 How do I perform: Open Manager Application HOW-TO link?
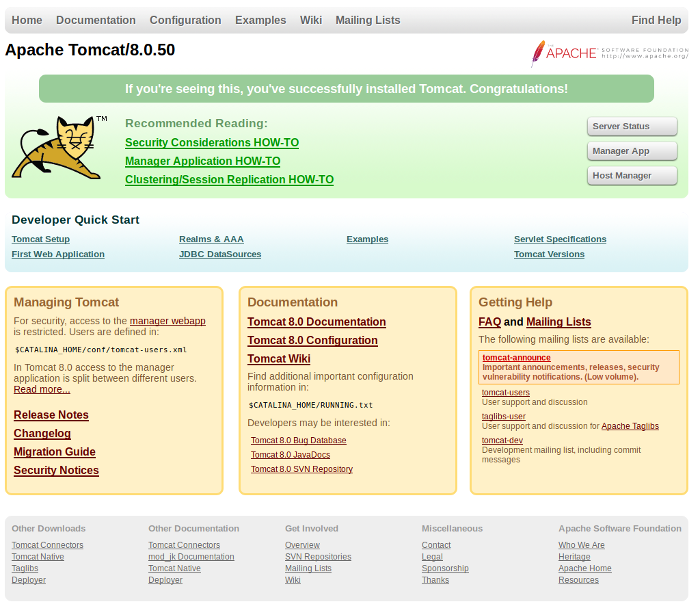point(203,161)
